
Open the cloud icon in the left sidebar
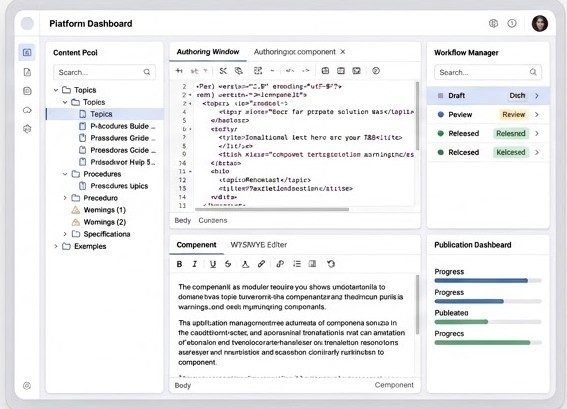27,110
